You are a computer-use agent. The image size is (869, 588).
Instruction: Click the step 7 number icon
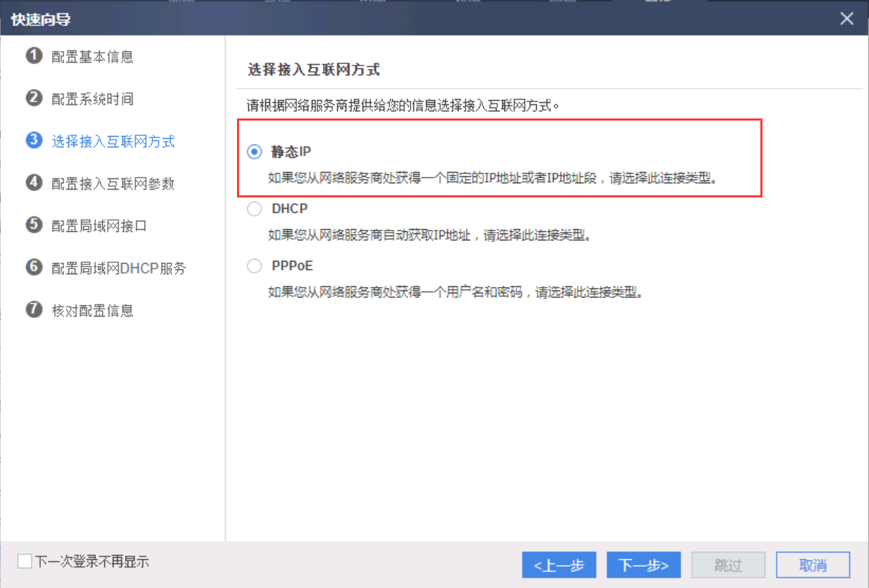(34, 310)
